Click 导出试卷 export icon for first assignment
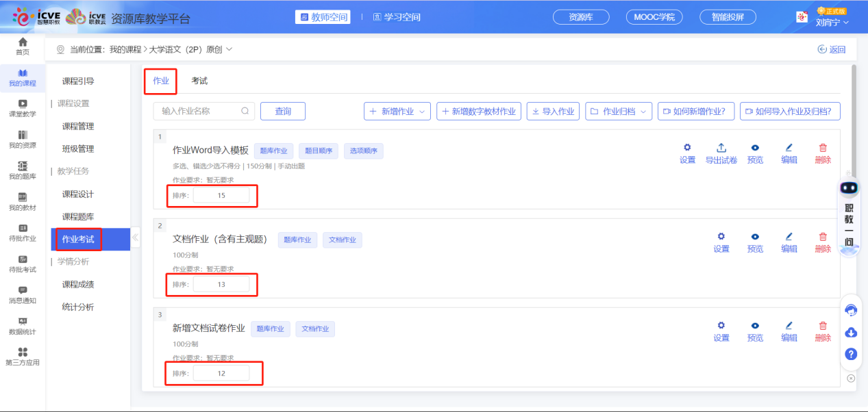The width and height of the screenshot is (868, 412). [721, 153]
